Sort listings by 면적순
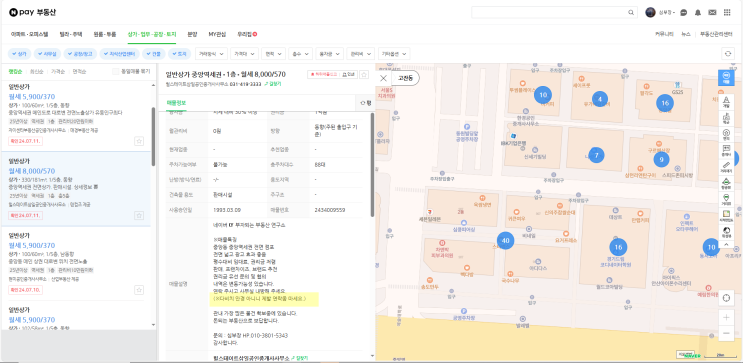The width and height of the screenshot is (743, 363). coord(79,72)
